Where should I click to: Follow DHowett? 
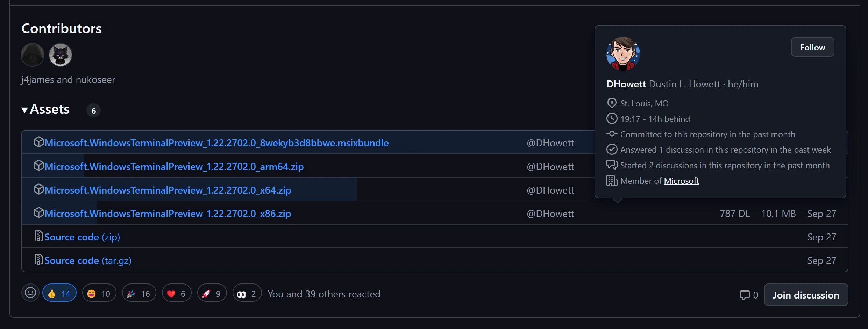812,47
